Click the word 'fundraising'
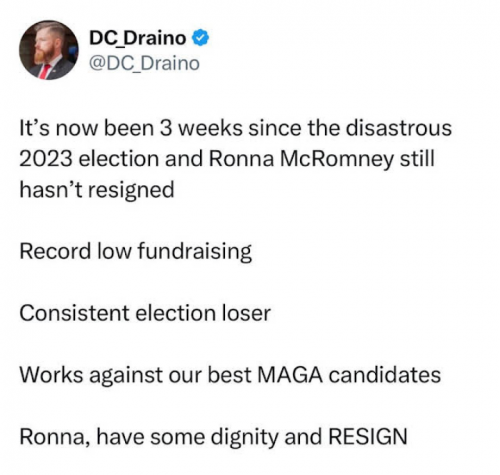The image size is (500, 475). (194, 251)
